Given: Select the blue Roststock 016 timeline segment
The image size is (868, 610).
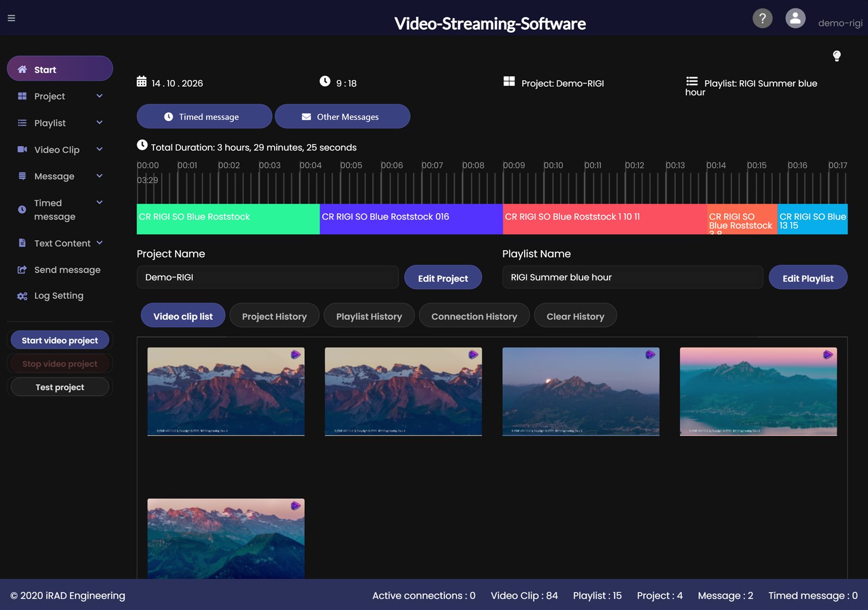Looking at the screenshot, I should (x=411, y=219).
